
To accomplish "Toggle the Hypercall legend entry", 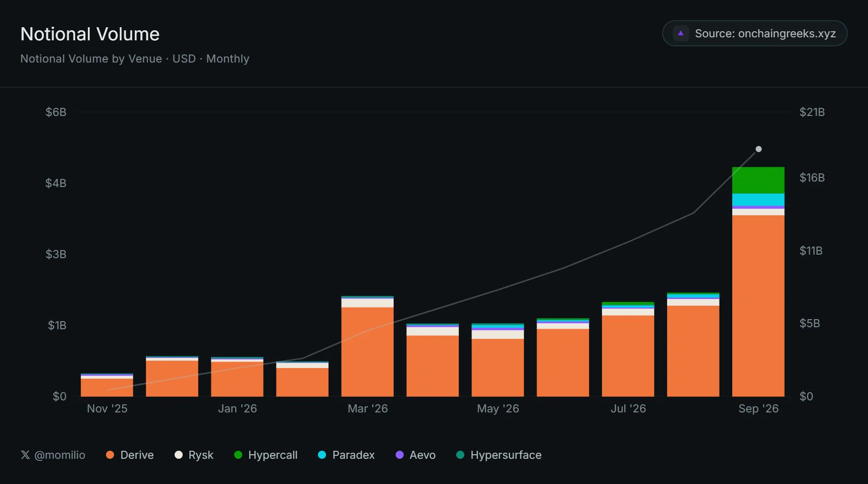I will coord(266,455).
